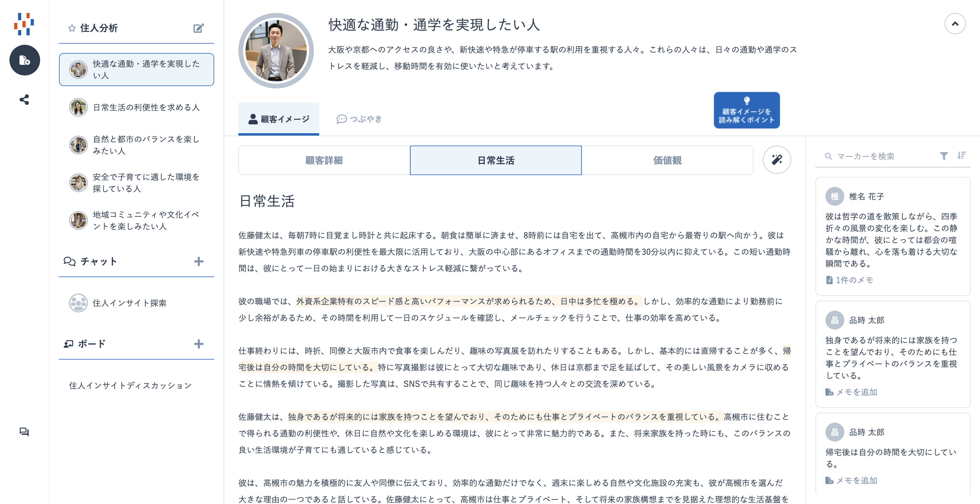The height and width of the screenshot is (504, 980).
Task: Click 品時 太郎 avatar on 独身であるが card
Action: pyautogui.click(x=834, y=320)
